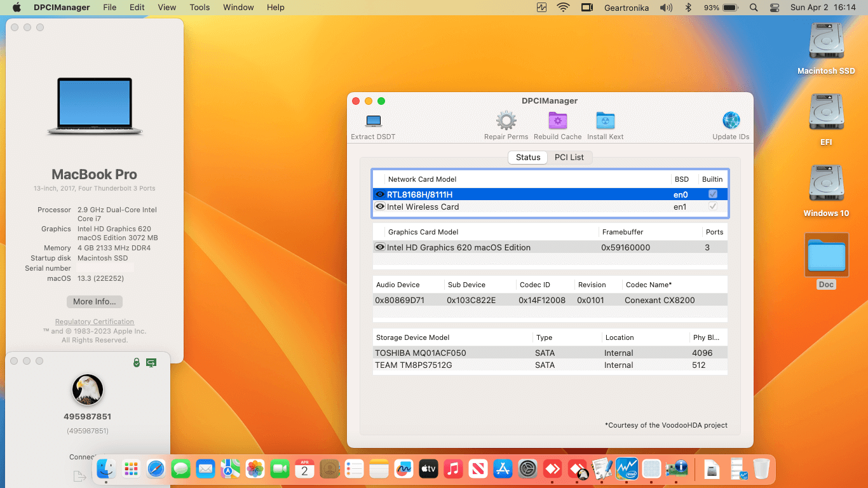Open the Help menu

[276, 8]
